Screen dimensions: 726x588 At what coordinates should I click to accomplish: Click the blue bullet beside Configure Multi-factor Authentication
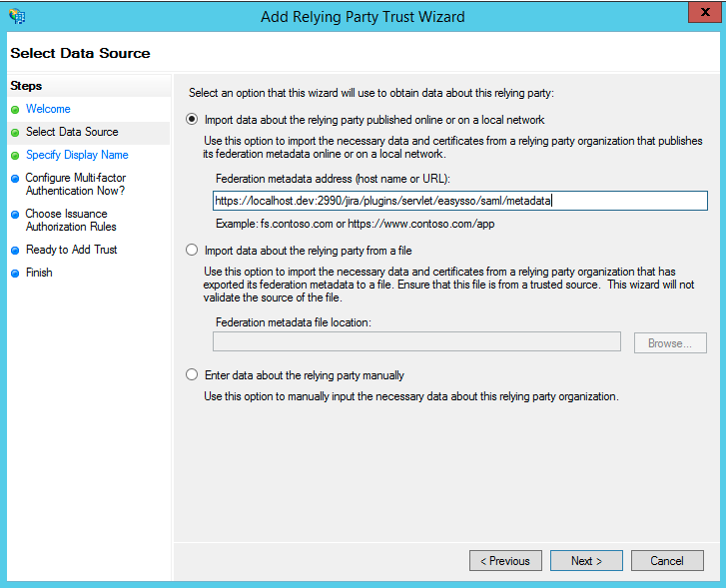tap(15, 179)
